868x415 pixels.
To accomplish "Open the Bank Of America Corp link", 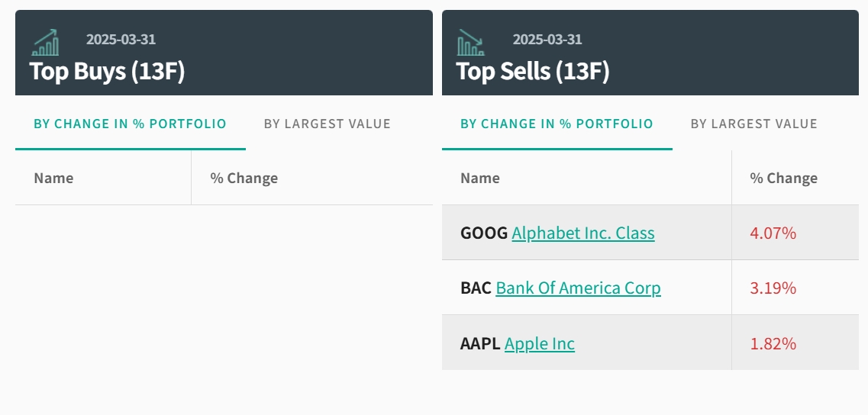I will pos(578,288).
